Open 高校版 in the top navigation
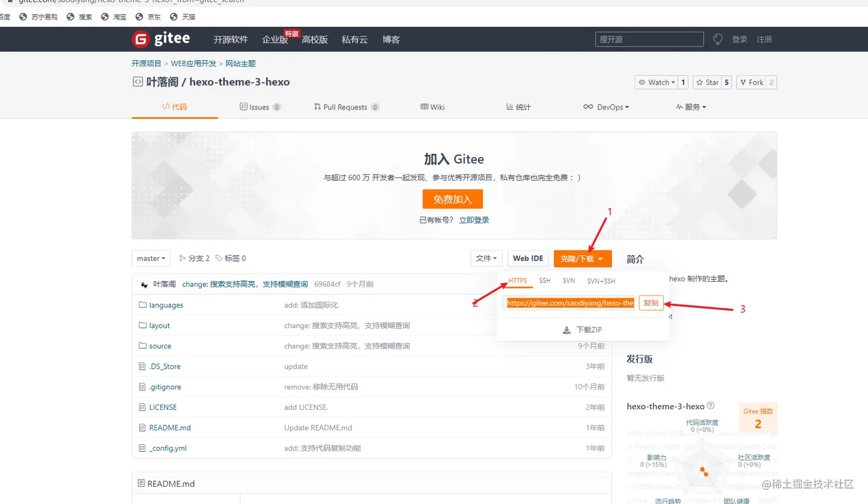 tap(315, 39)
